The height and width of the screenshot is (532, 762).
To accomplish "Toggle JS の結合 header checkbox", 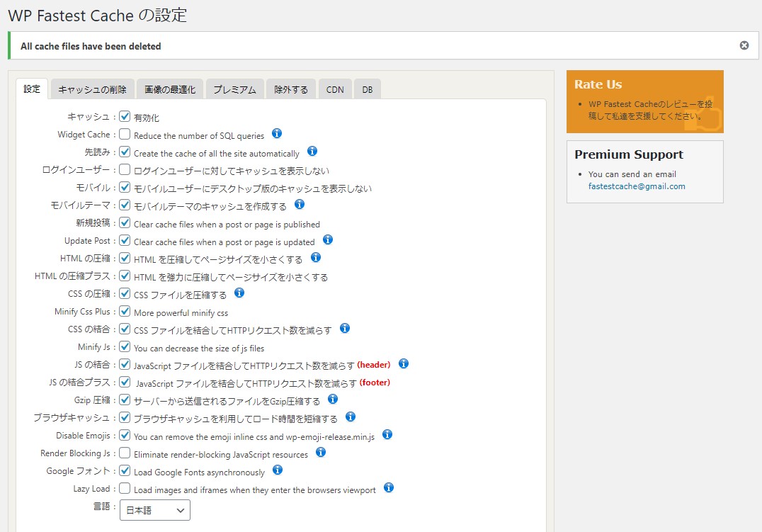I will coord(125,364).
